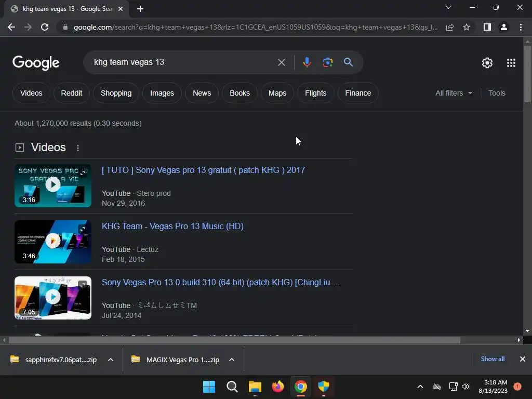Viewport: 532px width, 399px height.
Task: Bookmark this page with the star
Action: point(467,27)
